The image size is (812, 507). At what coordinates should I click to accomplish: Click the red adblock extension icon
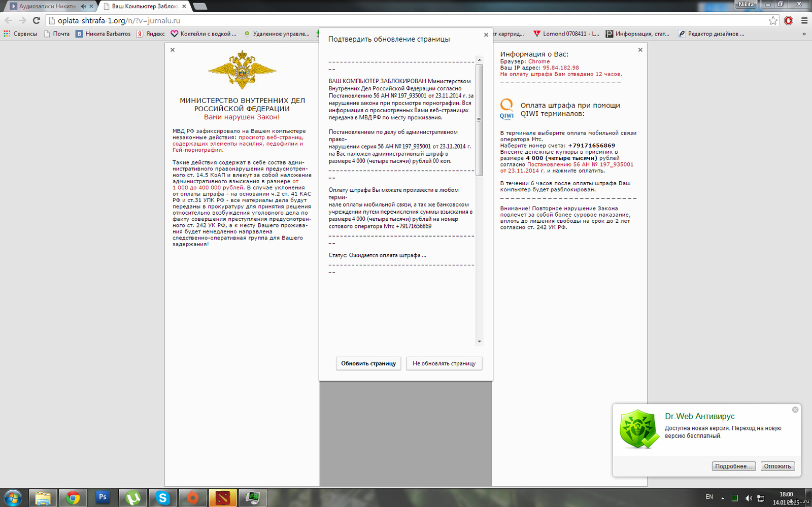click(789, 21)
